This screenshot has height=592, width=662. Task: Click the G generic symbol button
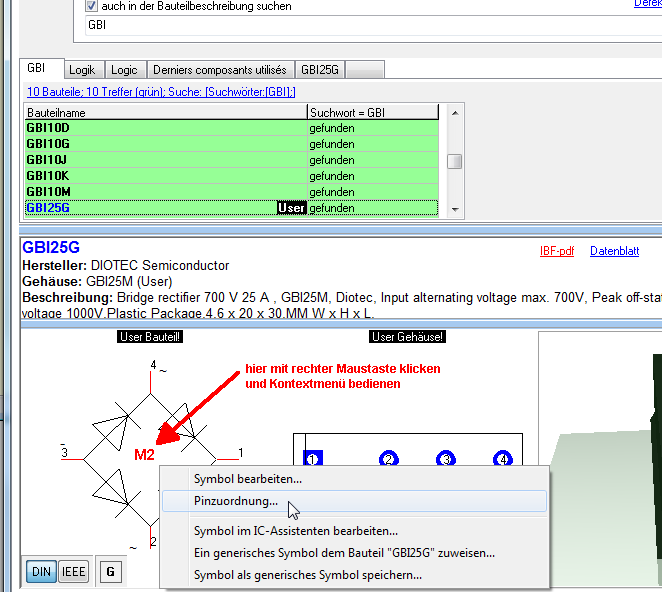click(x=110, y=571)
